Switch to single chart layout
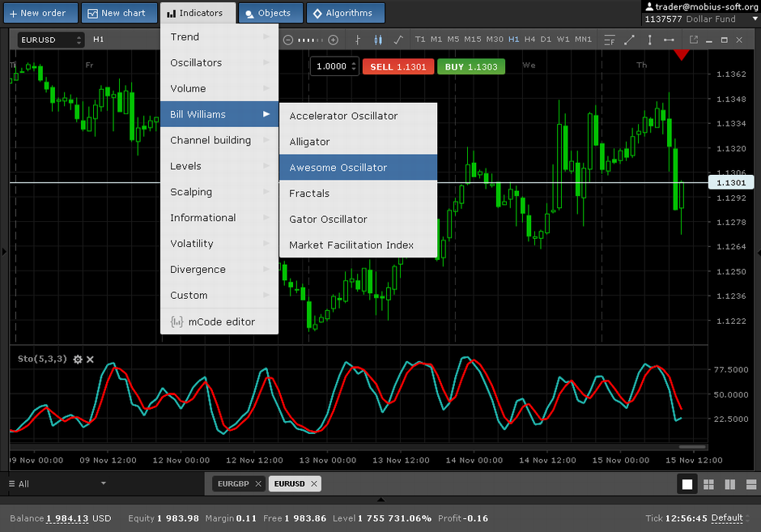 687,484
